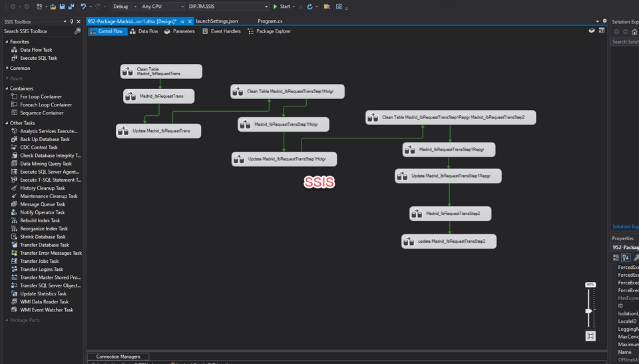Open the SSIS Toolbox window options dropdown
Image resolution: width=639 pixels, height=364 pixels.
(x=65, y=21)
